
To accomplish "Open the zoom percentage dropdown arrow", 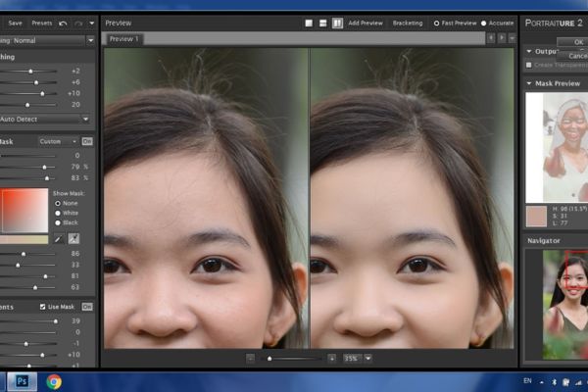I will 368,359.
